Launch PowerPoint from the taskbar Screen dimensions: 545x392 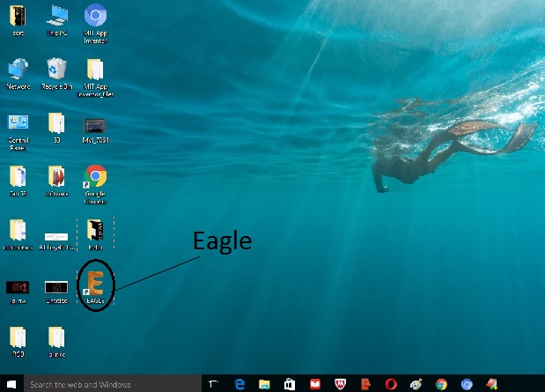click(x=365, y=384)
